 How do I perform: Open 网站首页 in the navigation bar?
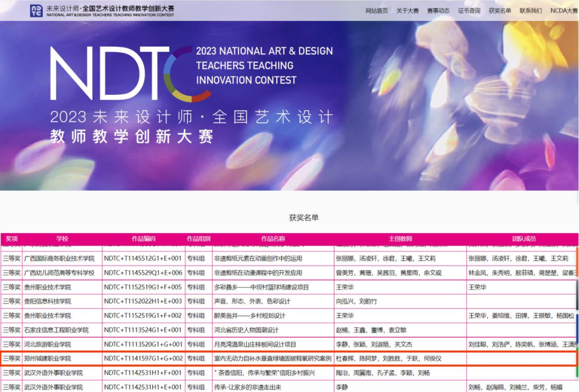(376, 11)
